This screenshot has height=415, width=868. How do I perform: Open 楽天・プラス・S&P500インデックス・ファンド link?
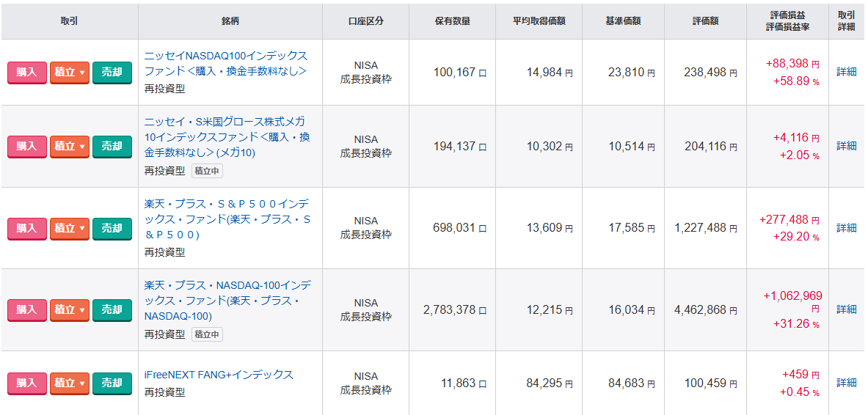click(x=227, y=219)
